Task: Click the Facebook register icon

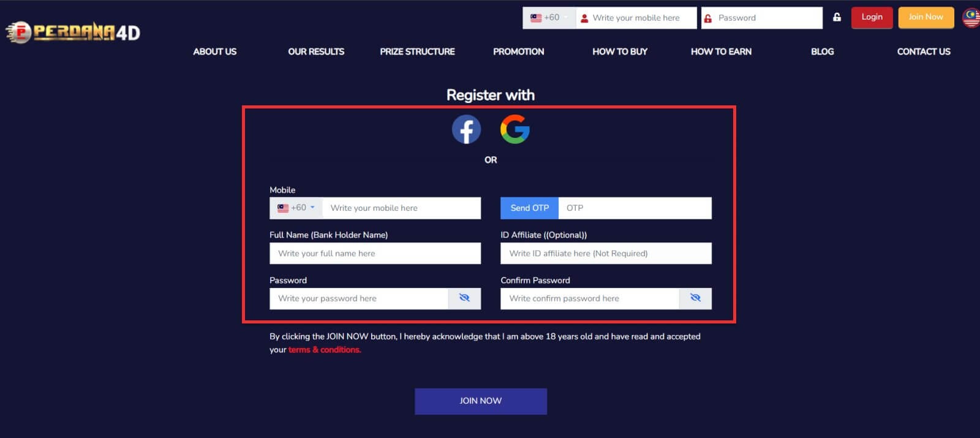Action: [x=466, y=129]
